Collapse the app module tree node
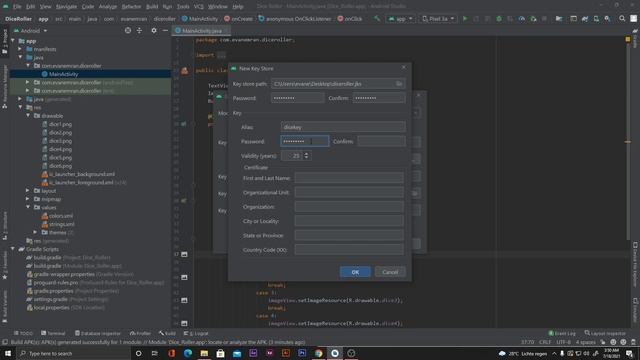This screenshot has width=640, height=360. (13, 41)
